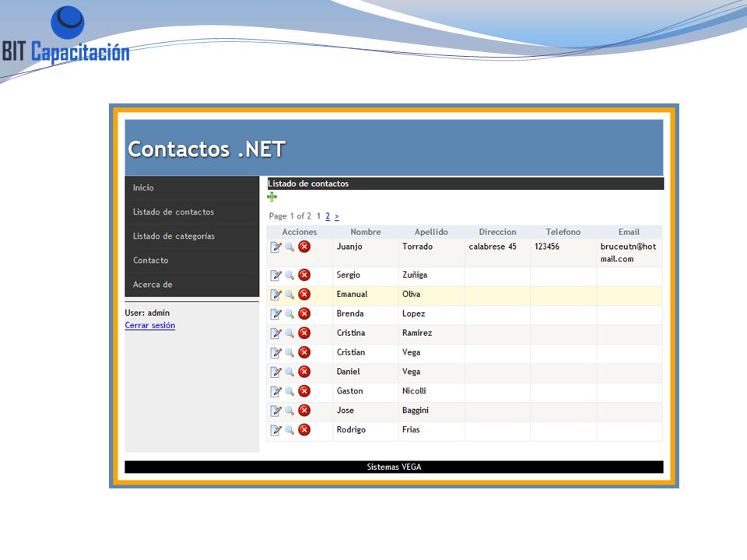Viewport: 747px width, 560px height.
Task: Delete the Juanjo Torrado contact
Action: pos(304,247)
